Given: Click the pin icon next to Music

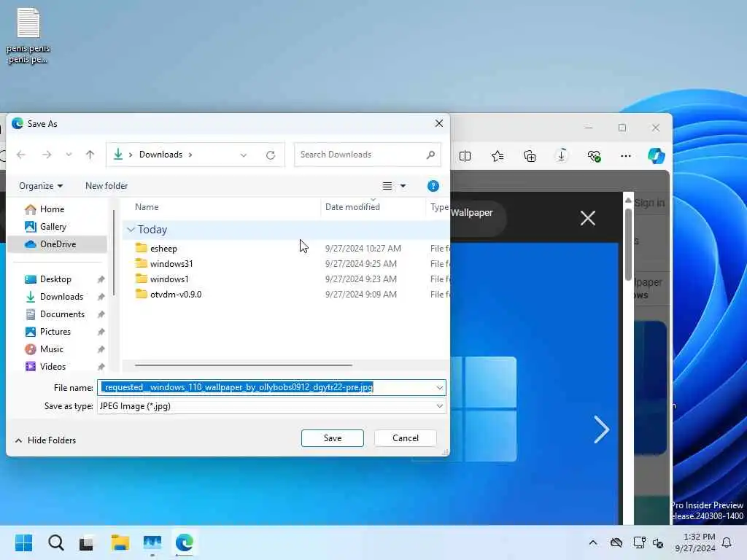Looking at the screenshot, I should coord(101,349).
